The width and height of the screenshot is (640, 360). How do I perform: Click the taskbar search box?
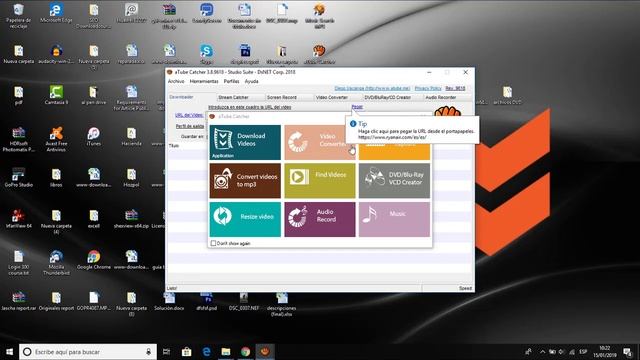88,352
